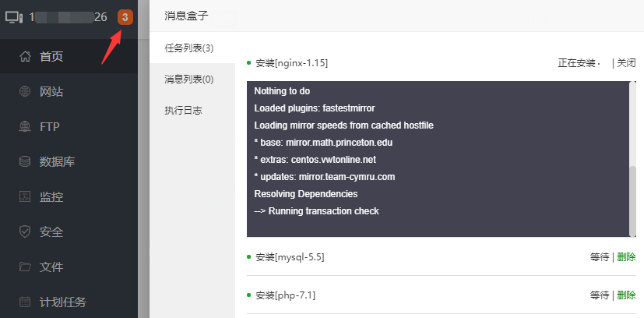Click the FTP icon in sidebar
644x318 pixels.
pyautogui.click(x=25, y=127)
